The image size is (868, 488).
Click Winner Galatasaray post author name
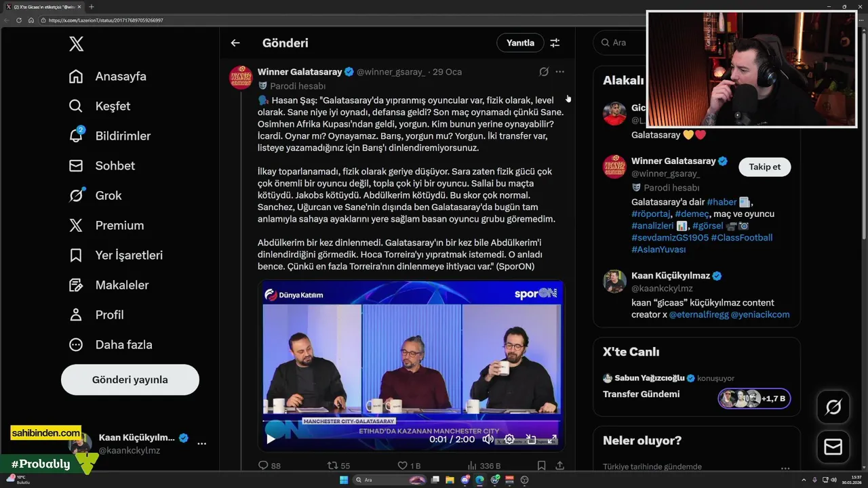[x=300, y=72]
